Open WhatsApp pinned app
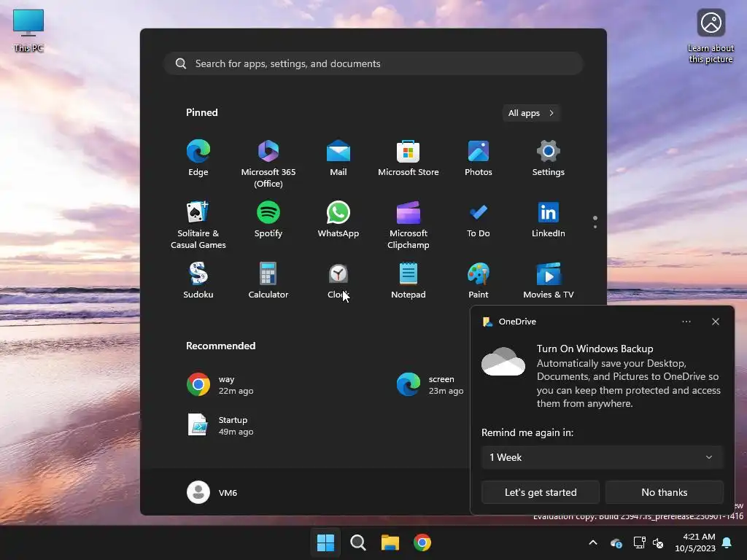 click(x=338, y=219)
